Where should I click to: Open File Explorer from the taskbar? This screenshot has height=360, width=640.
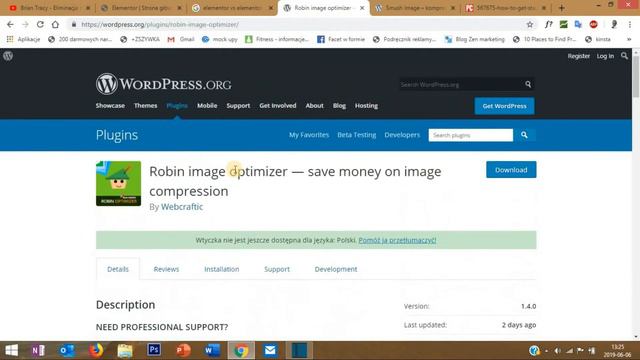[125, 350]
